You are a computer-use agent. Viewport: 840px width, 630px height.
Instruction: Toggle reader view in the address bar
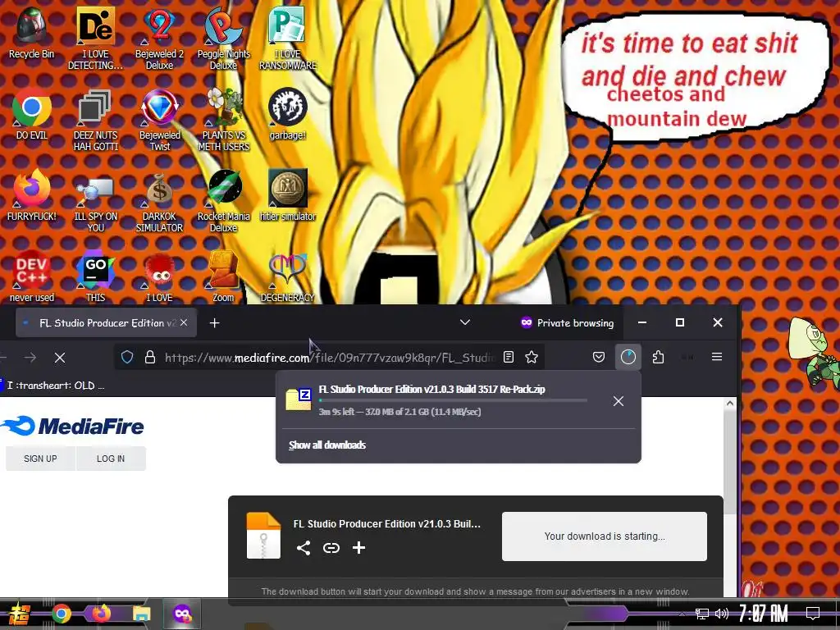[509, 358]
